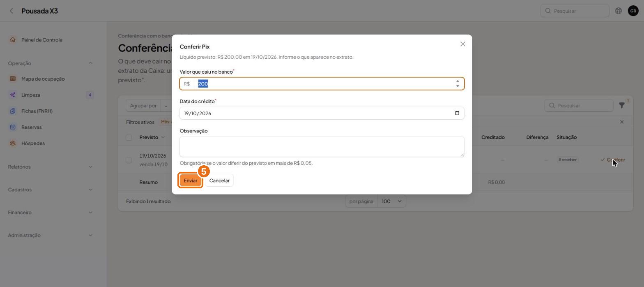Viewport: 644px width, 287px height.
Task: Increase the Valor amount with the up arrow
Action: click(x=458, y=81)
